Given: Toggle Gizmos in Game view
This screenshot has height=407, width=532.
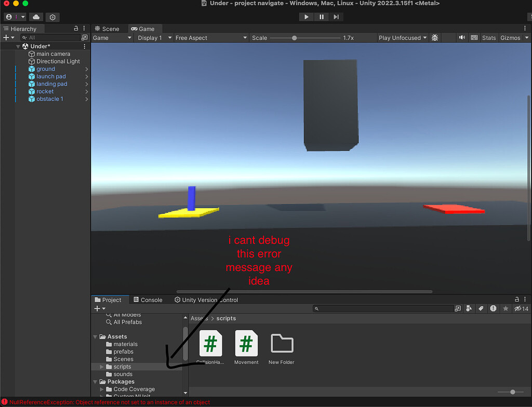Looking at the screenshot, I should tap(510, 38).
